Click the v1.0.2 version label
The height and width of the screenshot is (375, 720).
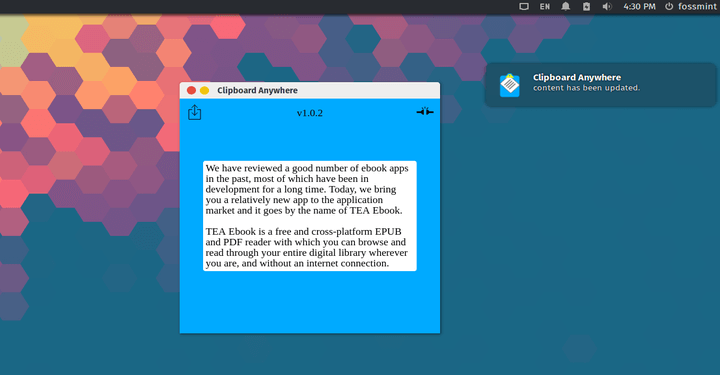pyautogui.click(x=309, y=113)
